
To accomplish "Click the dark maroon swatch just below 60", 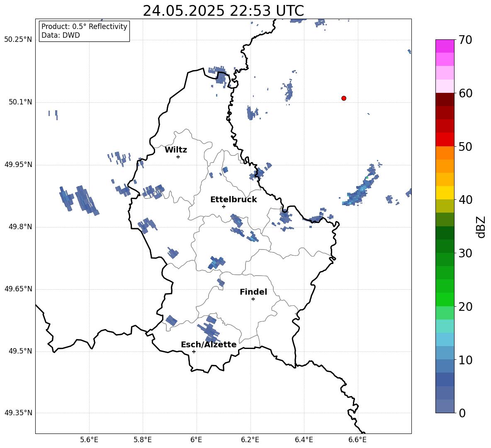I will coord(445,99).
